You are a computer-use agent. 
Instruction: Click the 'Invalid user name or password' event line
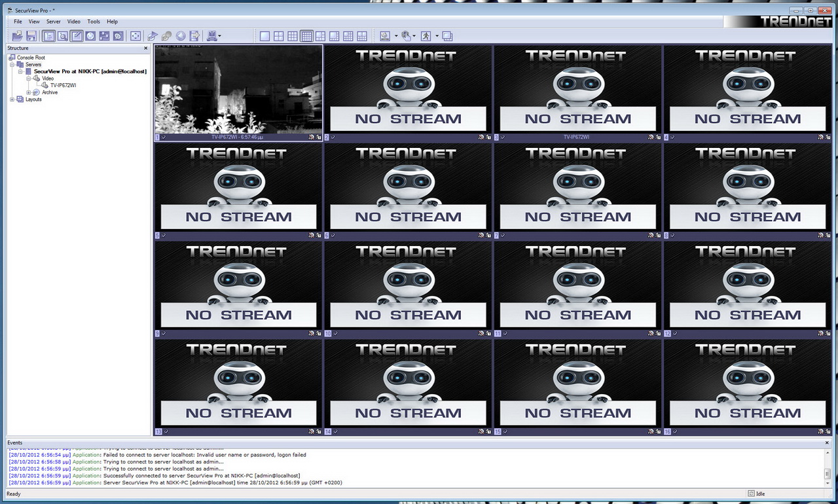157,455
